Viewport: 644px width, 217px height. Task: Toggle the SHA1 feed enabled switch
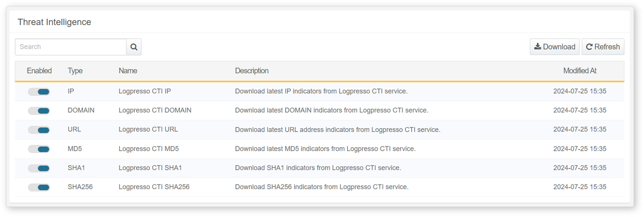click(39, 168)
